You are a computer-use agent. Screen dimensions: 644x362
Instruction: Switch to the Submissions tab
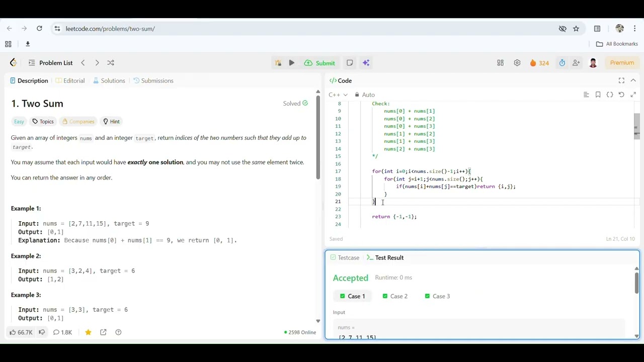click(x=153, y=80)
